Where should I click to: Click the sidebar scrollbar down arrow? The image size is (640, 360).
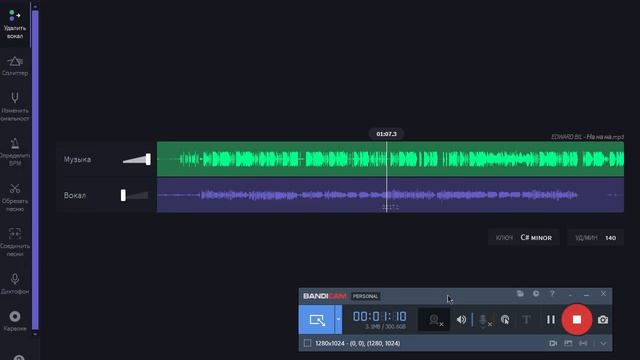pyautogui.click(x=35, y=333)
